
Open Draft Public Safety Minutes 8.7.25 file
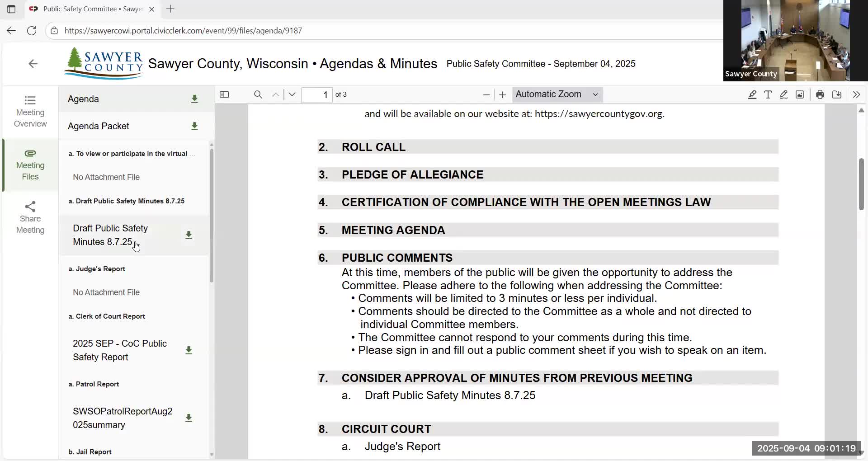point(110,235)
